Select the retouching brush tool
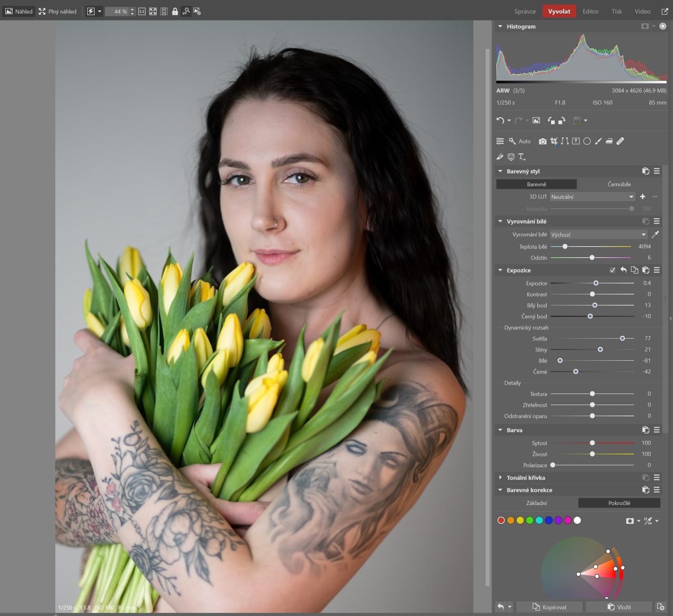 point(500,157)
